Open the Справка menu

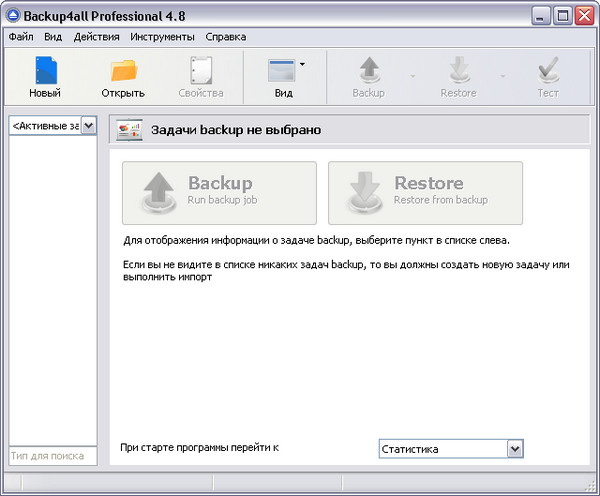226,37
